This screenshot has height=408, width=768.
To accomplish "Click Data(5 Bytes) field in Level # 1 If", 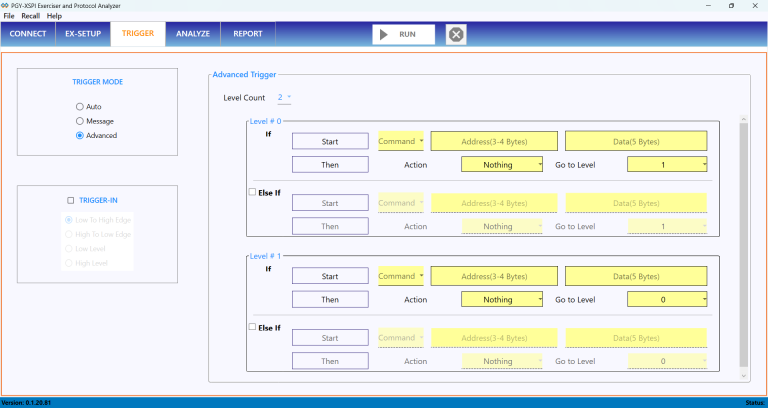I will coord(636,276).
